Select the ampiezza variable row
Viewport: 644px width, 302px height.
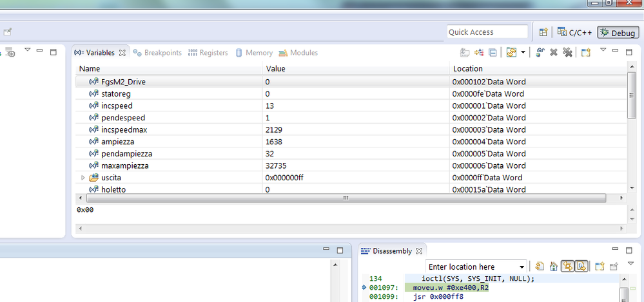click(x=351, y=142)
